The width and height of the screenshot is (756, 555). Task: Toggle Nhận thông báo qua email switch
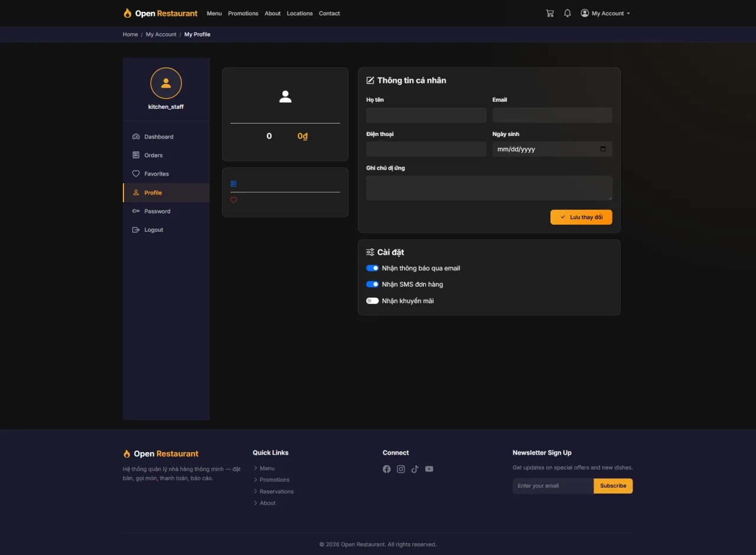point(373,268)
